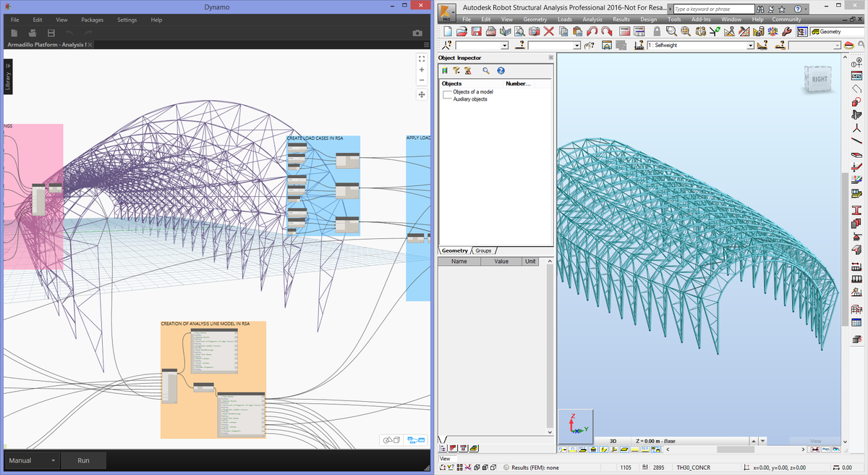
Task: Click the Help question mark in Robot title bar
Action: tap(796, 9)
